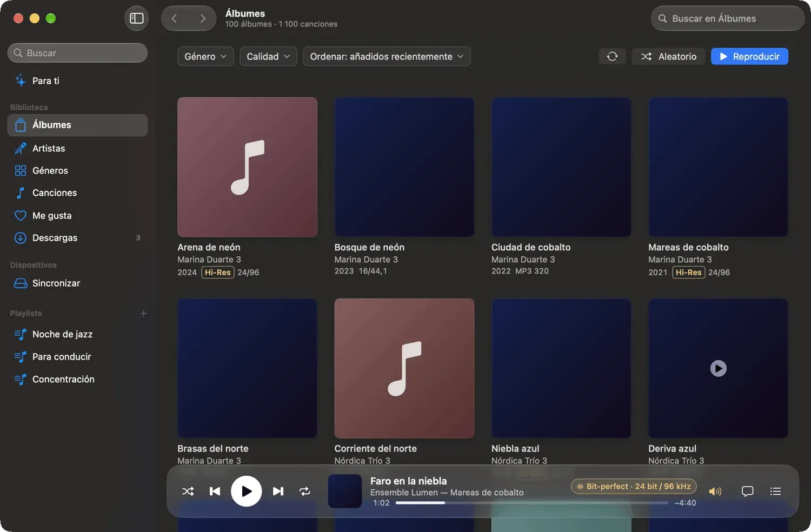Seek on the track progress bar

pyautogui.click(x=532, y=503)
